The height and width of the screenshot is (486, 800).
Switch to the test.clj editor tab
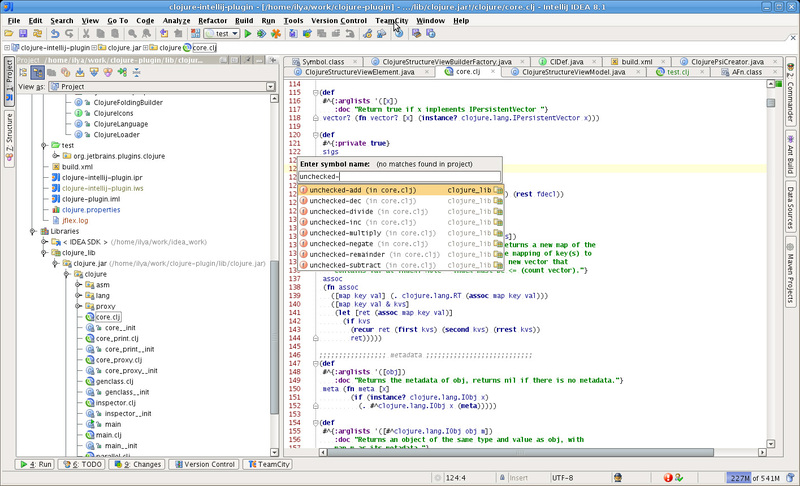[679, 72]
